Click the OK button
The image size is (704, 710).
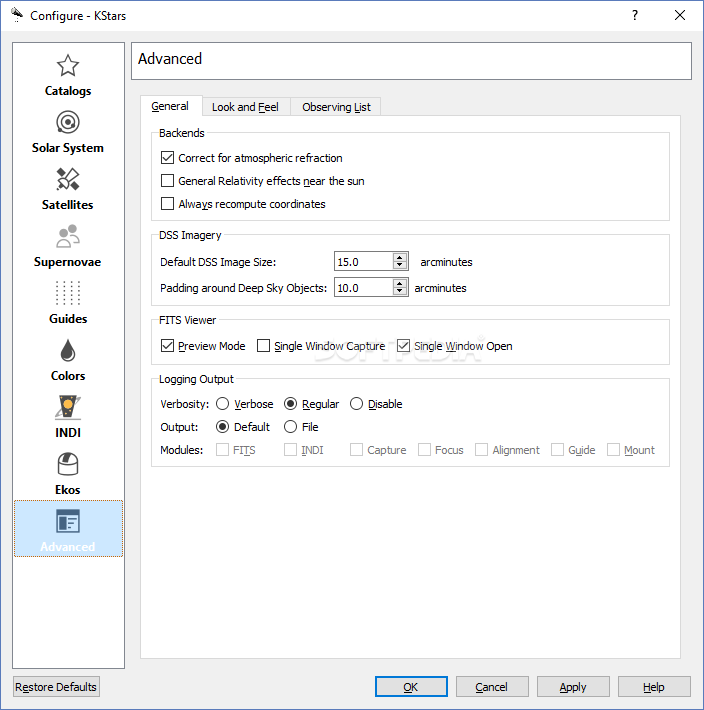point(411,687)
